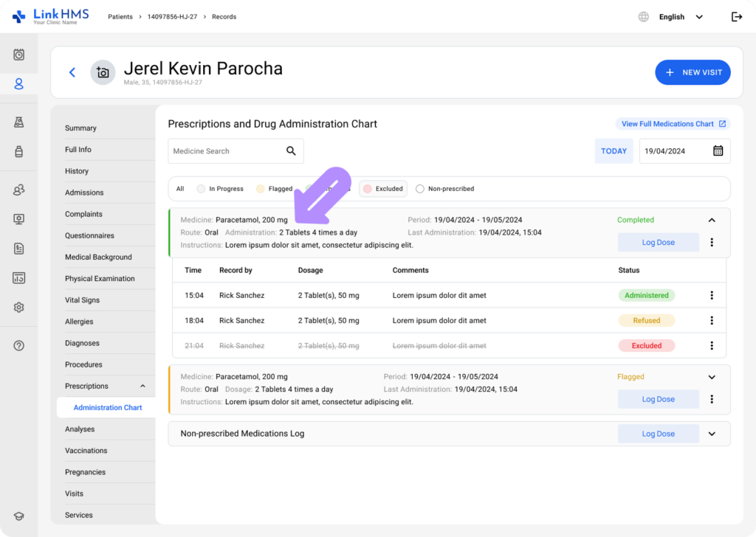Click the patient photo camera icon
Image resolution: width=756 pixels, height=537 pixels.
[103, 72]
